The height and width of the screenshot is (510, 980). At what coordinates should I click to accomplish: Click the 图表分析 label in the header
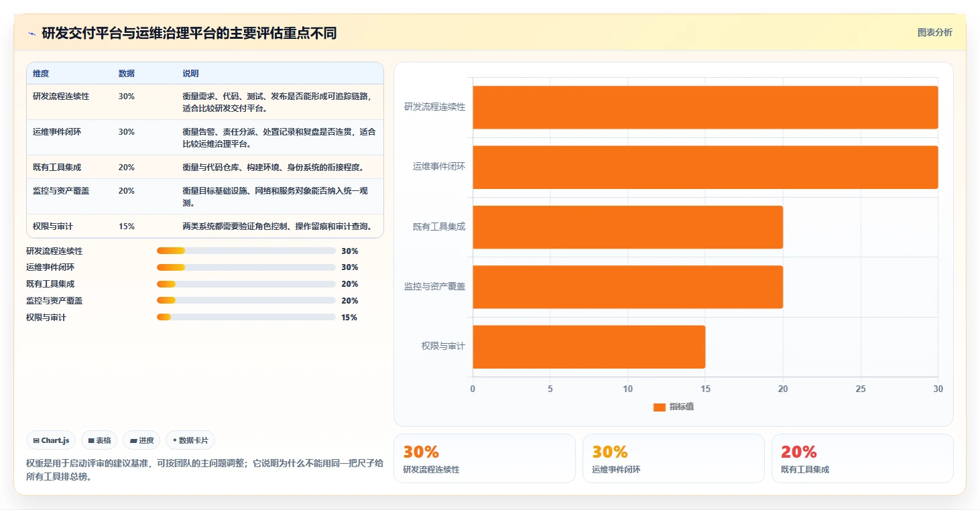click(x=934, y=33)
